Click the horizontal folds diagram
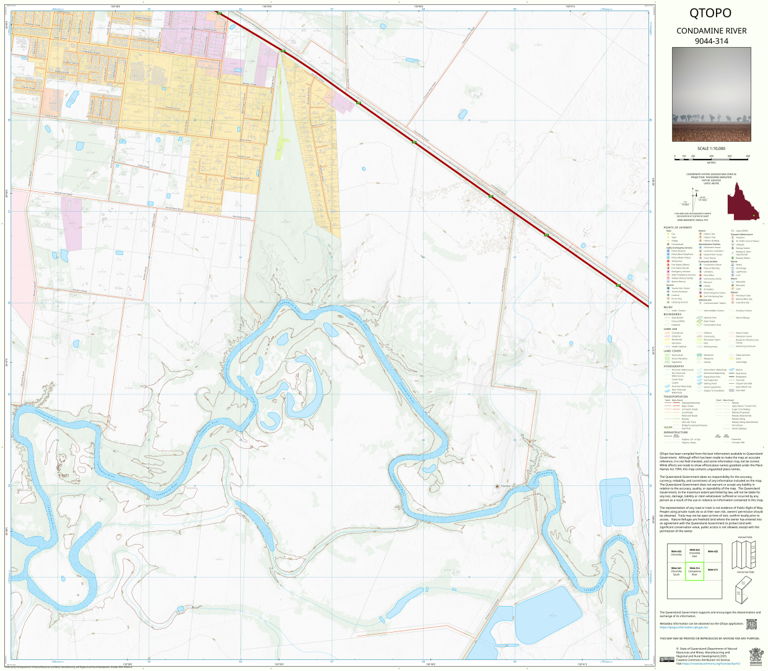 coord(744,590)
